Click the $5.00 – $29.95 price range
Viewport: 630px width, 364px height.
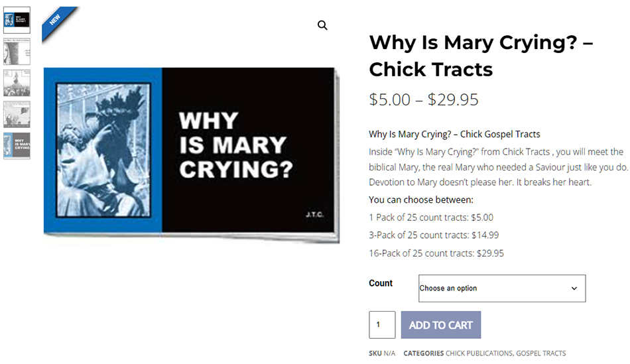[424, 99]
